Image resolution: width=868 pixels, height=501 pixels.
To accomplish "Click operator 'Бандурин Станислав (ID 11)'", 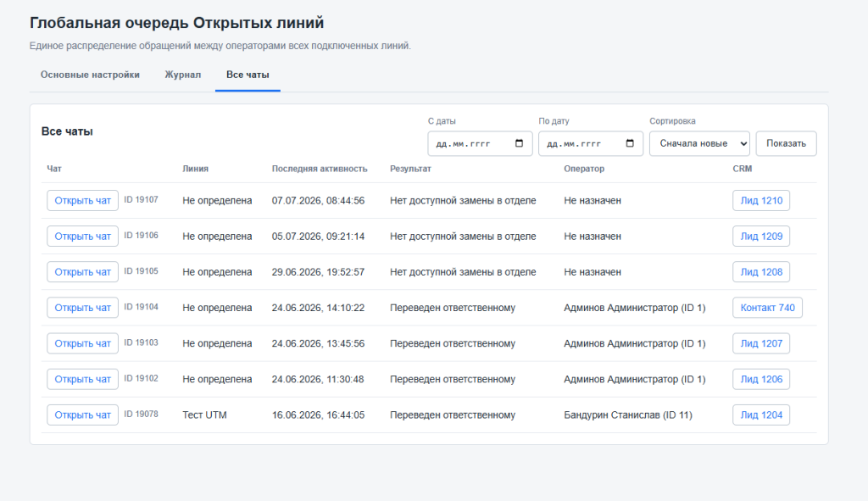I will [x=628, y=415].
